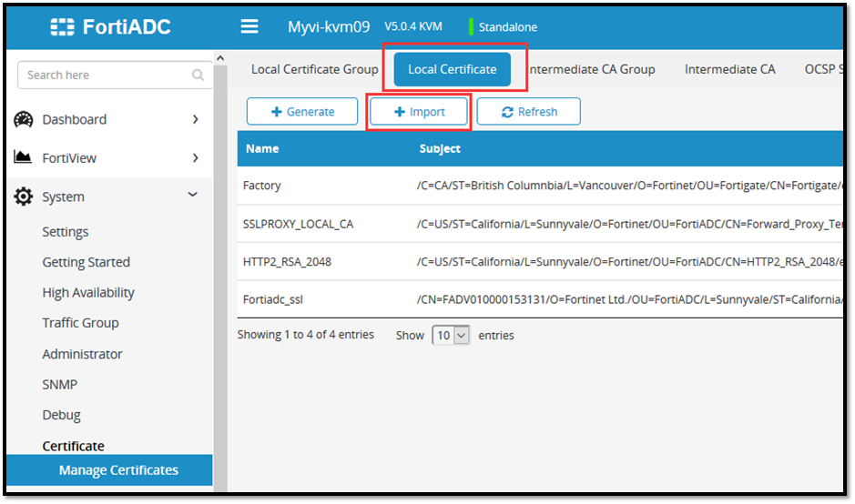Click the Myvi-kvm09 hostname
Screen dimensions: 855x504
pos(329,26)
